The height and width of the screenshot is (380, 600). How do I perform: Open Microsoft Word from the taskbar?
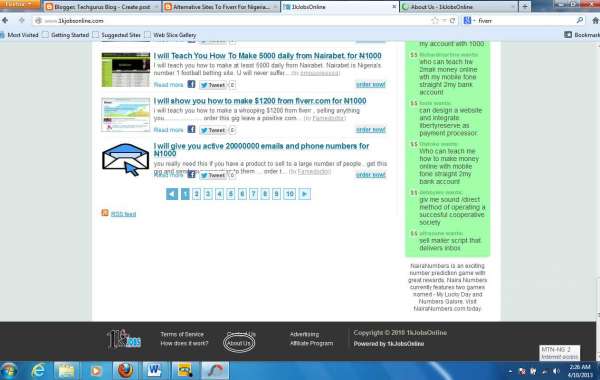pos(154,370)
